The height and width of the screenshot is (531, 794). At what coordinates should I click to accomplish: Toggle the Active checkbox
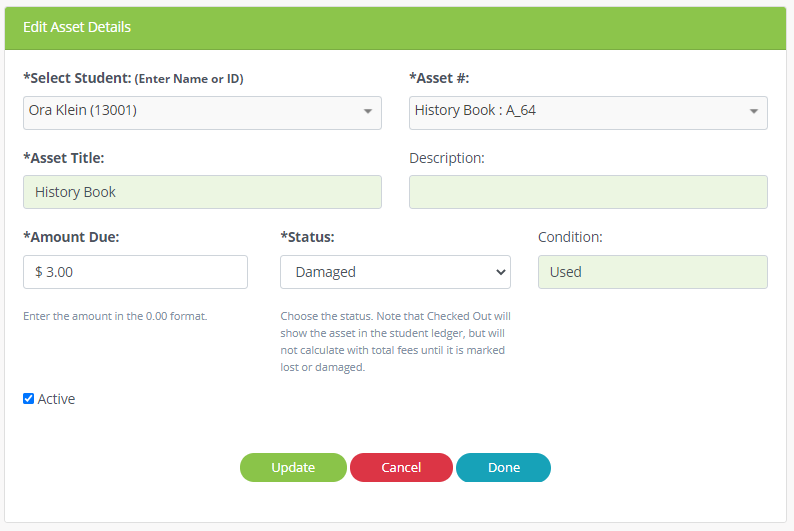(29, 398)
